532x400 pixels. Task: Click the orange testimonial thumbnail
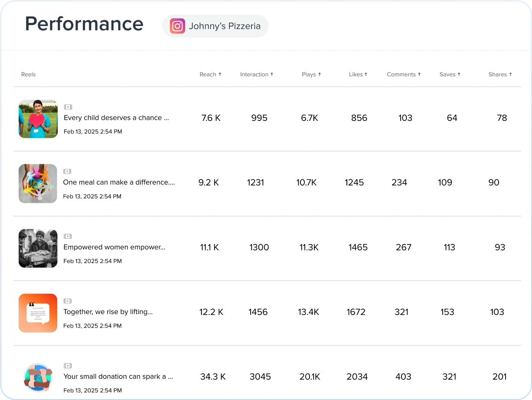point(38,313)
